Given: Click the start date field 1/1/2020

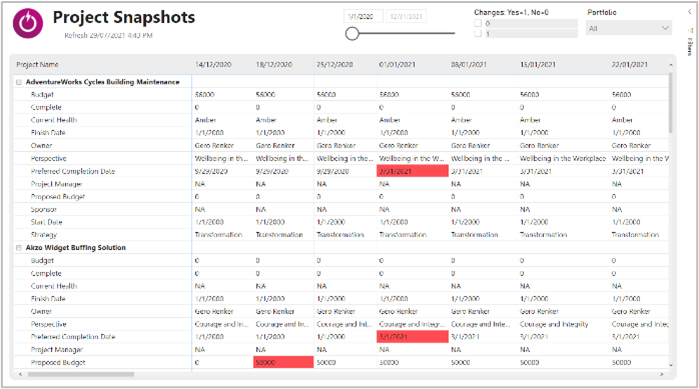Looking at the screenshot, I should point(363,16).
